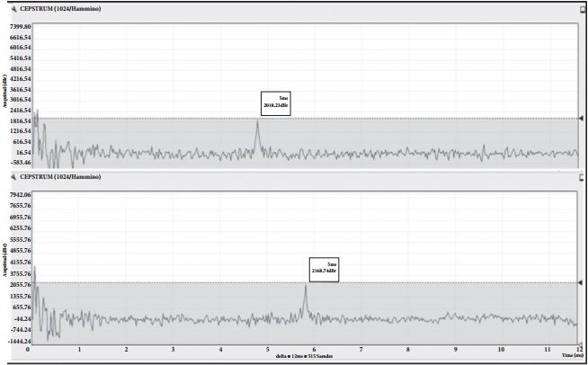This screenshot has width=588, height=365.
Task: Click the 7399.80 value on top amplitude axis
Action: [22, 28]
